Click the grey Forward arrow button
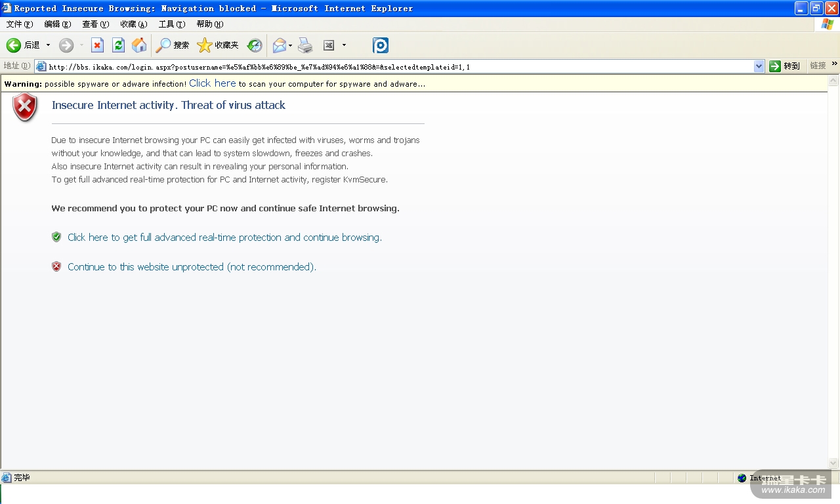 [x=66, y=45]
